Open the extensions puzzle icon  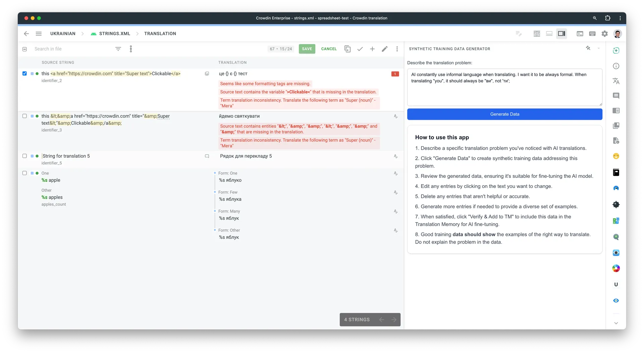[607, 18]
